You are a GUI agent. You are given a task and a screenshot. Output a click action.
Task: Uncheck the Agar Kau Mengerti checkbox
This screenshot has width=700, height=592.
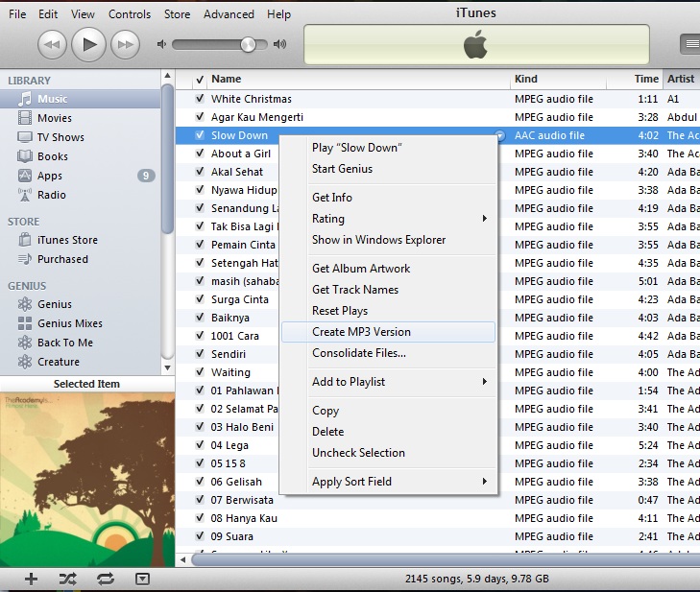click(x=200, y=117)
